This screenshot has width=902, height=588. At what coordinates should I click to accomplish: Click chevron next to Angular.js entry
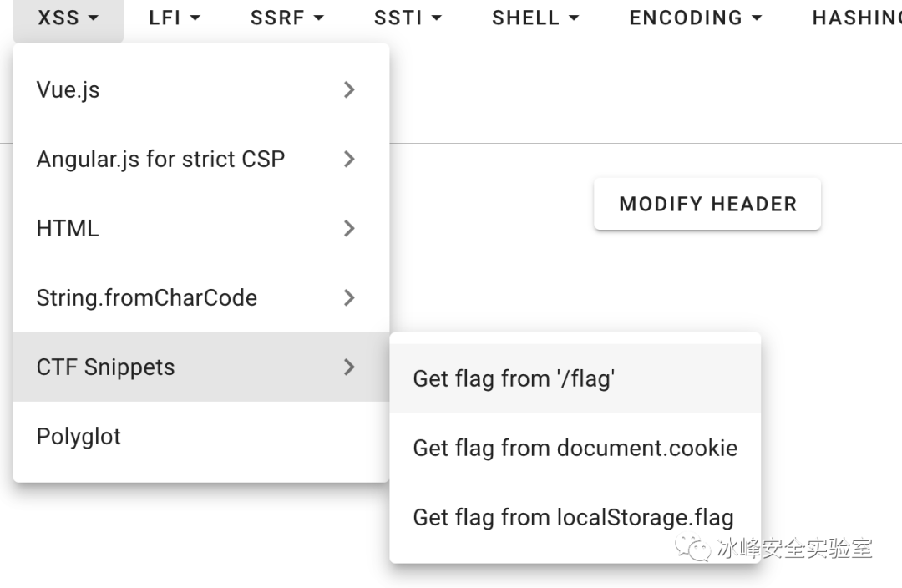(x=349, y=159)
